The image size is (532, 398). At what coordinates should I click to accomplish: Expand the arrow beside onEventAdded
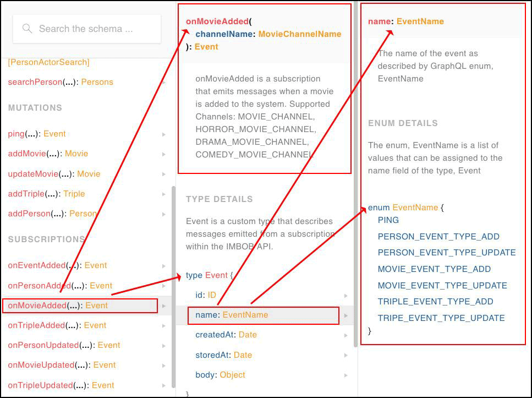[164, 266]
